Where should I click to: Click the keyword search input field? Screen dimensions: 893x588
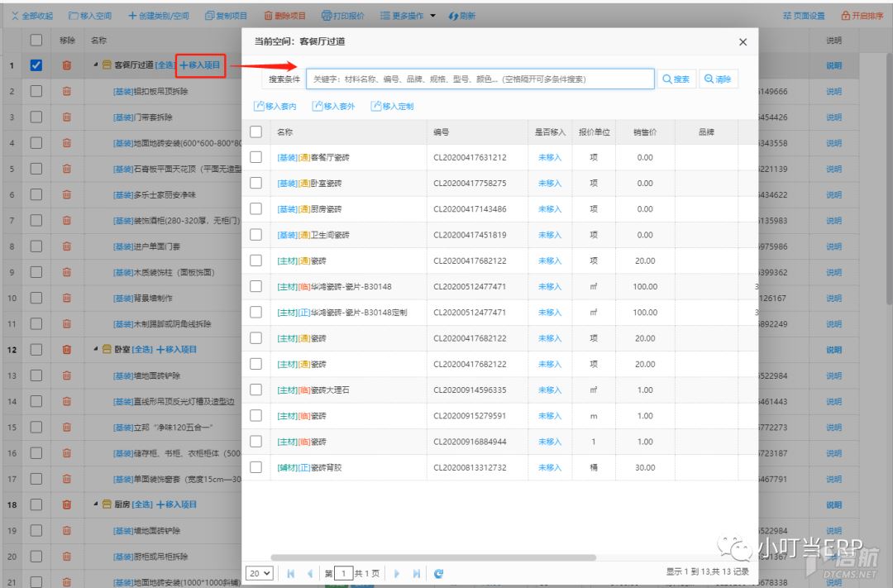[x=480, y=79]
